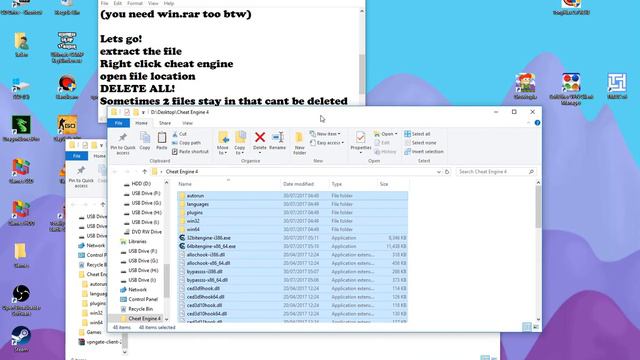
Task: Switch to details view via status bar icon
Action: coord(527,327)
